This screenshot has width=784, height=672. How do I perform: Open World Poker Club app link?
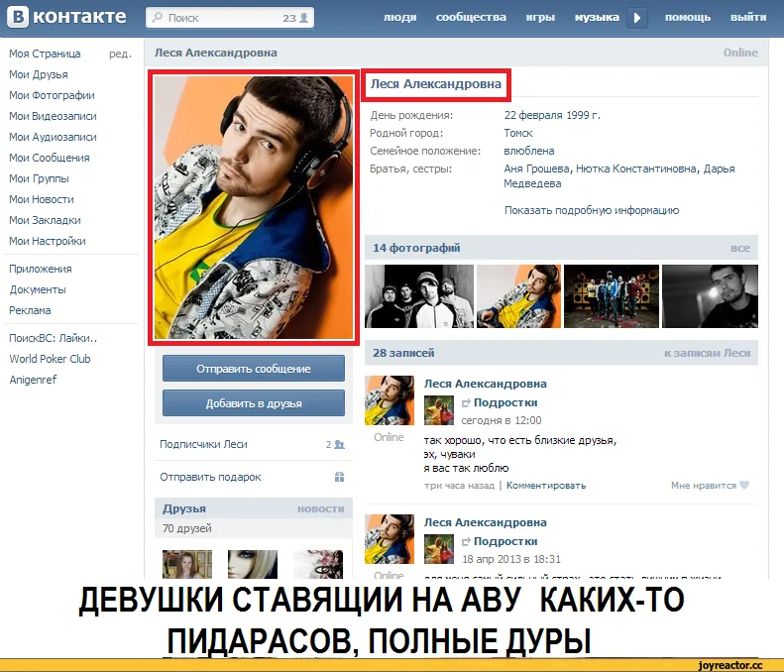pos(50,359)
